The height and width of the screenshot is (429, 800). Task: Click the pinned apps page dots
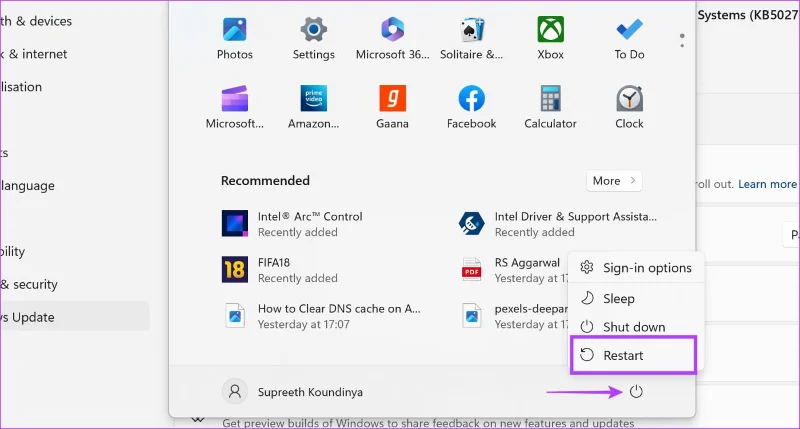pos(682,41)
